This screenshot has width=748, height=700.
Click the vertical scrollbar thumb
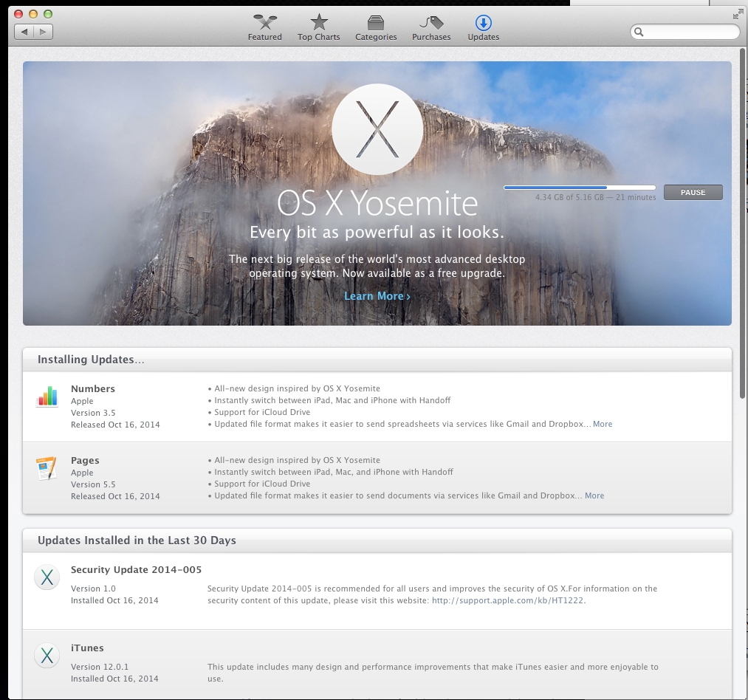(x=743, y=223)
